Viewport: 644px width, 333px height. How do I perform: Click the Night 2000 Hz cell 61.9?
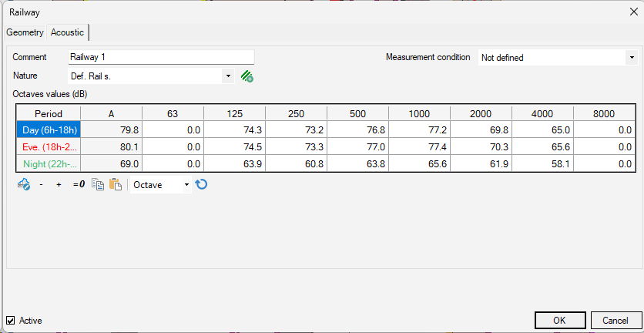[x=481, y=164]
